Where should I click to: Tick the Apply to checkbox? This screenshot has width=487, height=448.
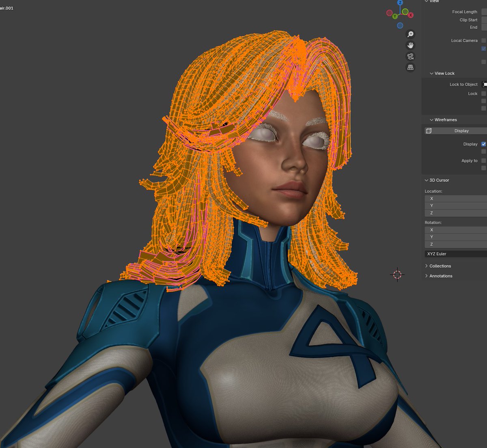[484, 161]
